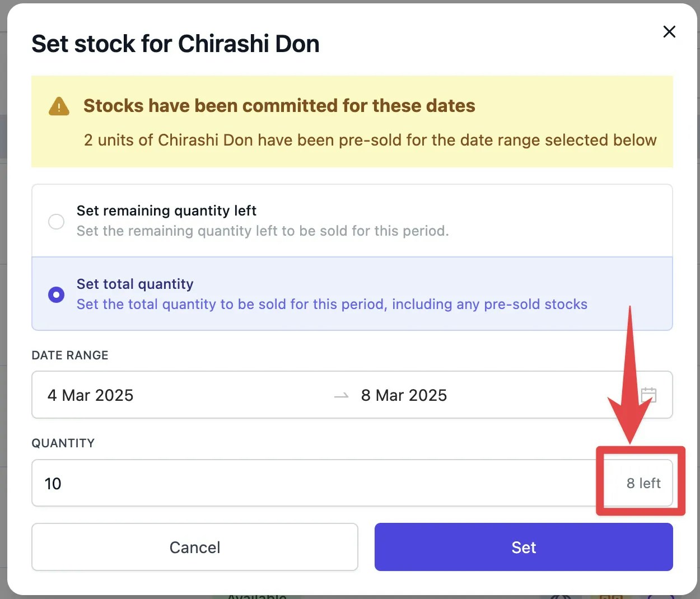Click the calendar icon next to 8 Mar 2025
This screenshot has width=700, height=599.
tap(648, 395)
